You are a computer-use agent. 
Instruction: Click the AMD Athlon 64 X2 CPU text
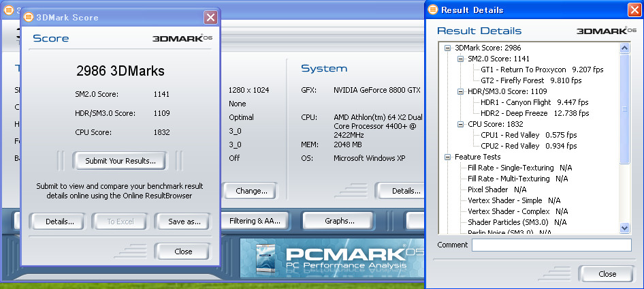378,126
